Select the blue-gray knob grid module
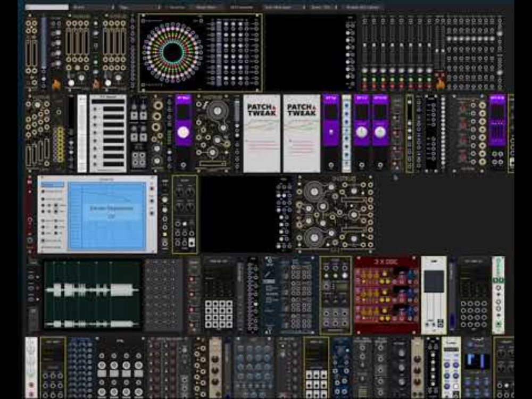Viewport: 532px width, 399px height. (253, 368)
